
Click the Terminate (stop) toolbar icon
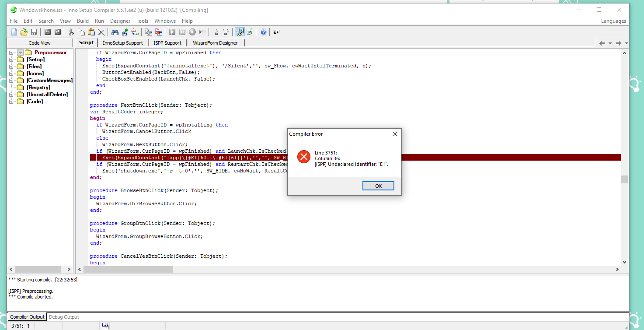(192, 32)
